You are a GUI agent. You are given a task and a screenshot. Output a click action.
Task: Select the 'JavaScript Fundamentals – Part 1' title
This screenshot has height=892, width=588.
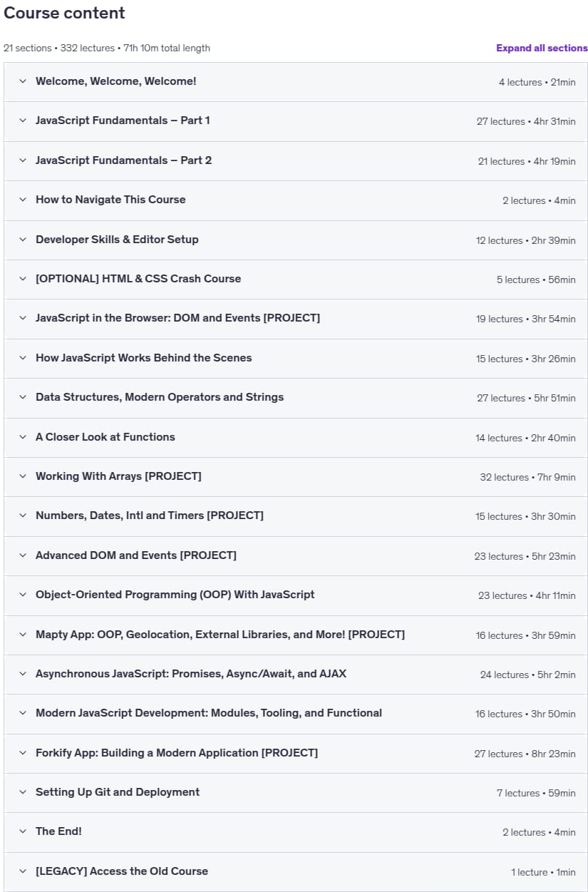click(123, 121)
